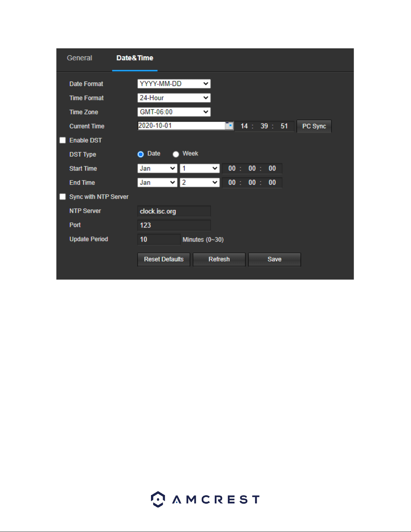Open the Date Format dropdown

(x=174, y=84)
